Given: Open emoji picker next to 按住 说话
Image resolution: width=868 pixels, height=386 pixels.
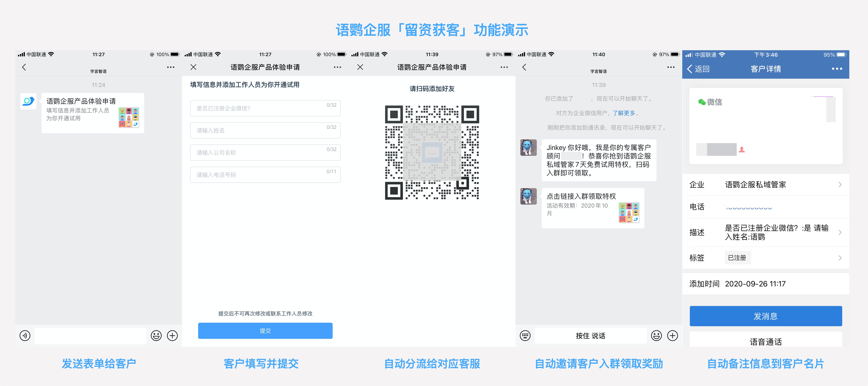Looking at the screenshot, I should pyautogui.click(x=656, y=335).
